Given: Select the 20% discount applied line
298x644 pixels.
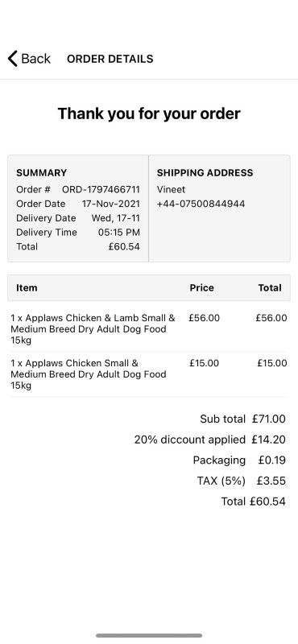Looking at the screenshot, I should [x=209, y=440].
